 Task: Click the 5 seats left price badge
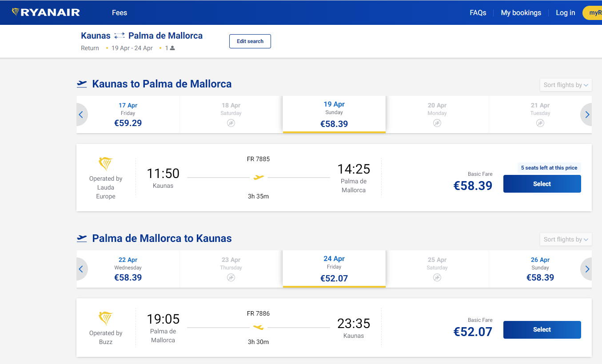(549, 167)
